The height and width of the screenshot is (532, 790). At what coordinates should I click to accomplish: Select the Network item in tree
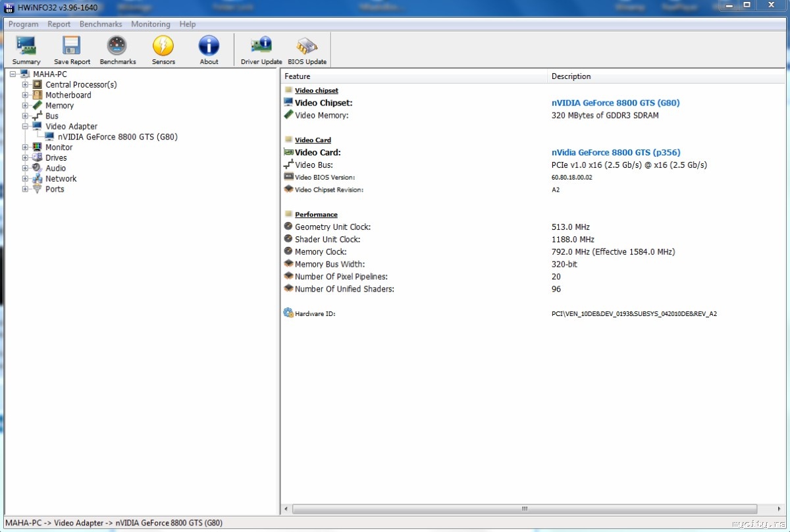pos(61,178)
